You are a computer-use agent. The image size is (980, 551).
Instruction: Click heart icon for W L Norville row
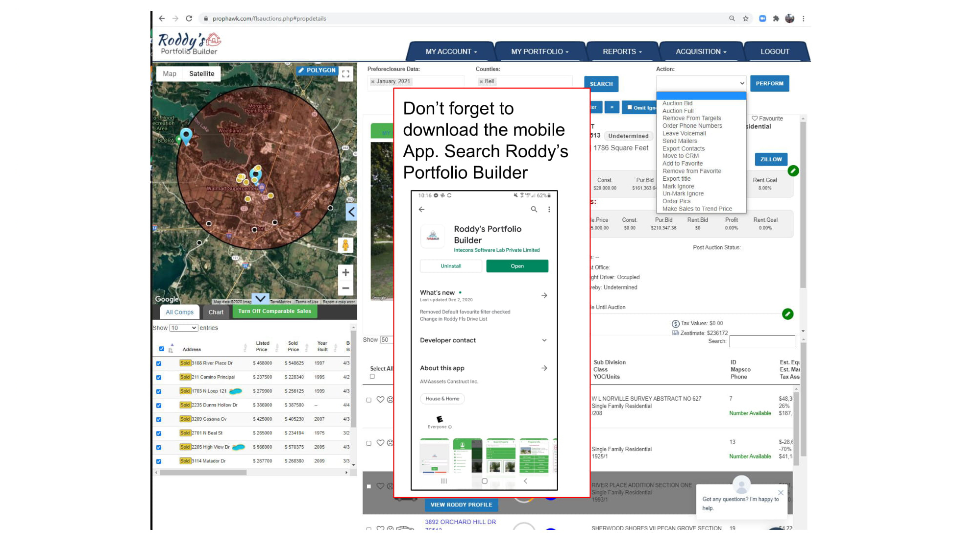(380, 400)
